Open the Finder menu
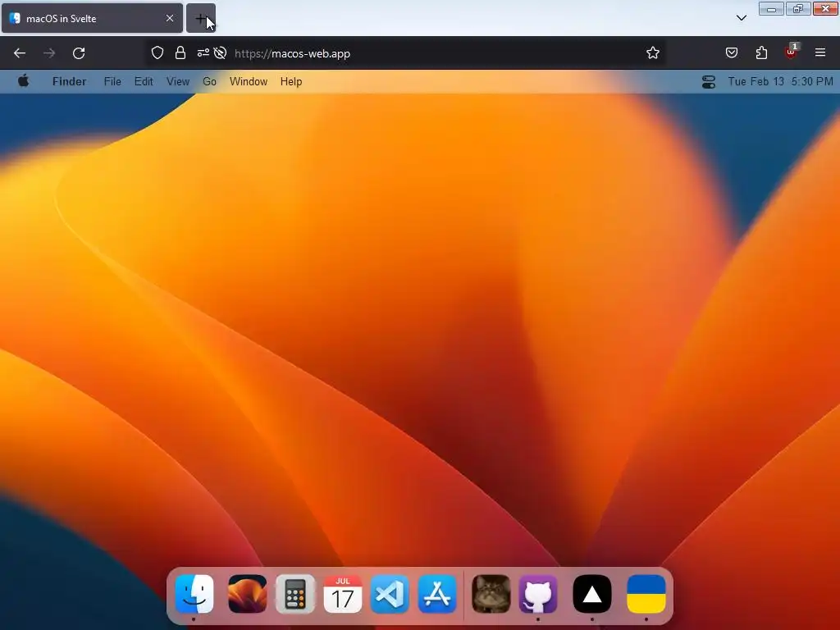 coord(69,81)
